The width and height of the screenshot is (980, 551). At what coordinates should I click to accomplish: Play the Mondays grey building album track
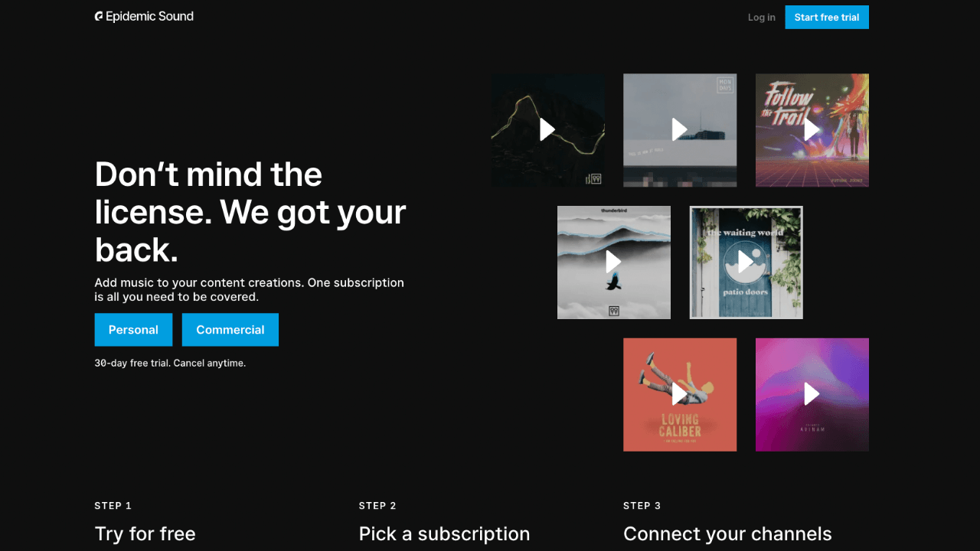680,130
